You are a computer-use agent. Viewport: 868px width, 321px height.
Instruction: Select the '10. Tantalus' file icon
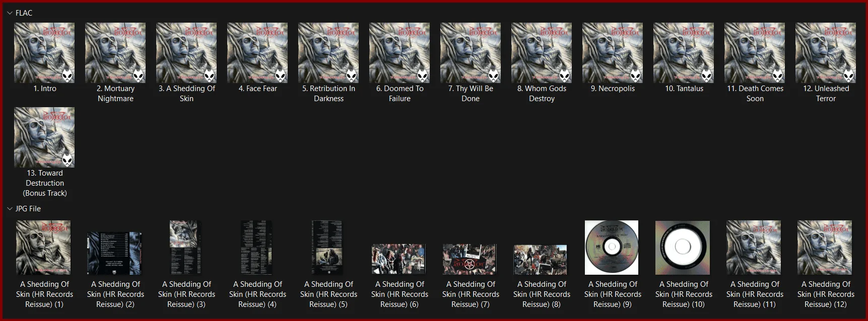(x=684, y=53)
